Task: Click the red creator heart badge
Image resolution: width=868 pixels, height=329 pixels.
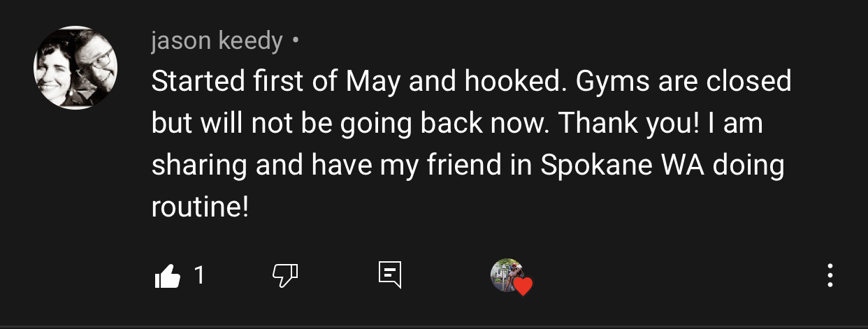Action: pos(523,286)
